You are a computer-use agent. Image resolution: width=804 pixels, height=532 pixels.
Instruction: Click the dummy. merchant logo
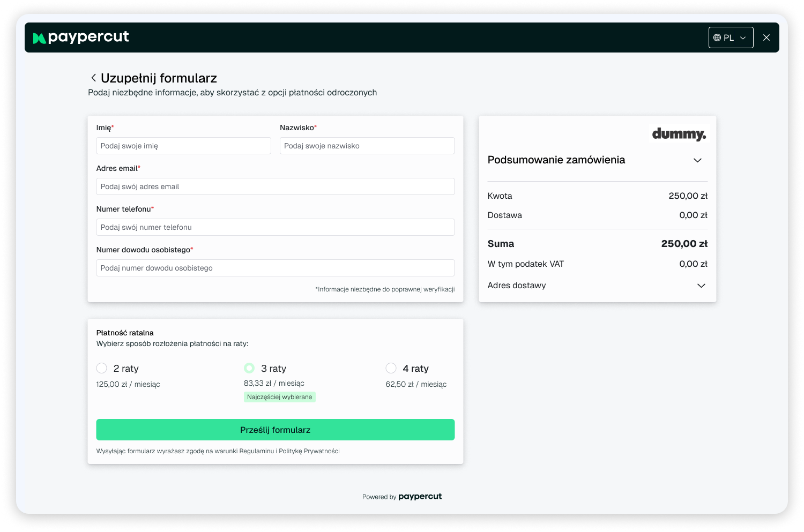tap(679, 134)
